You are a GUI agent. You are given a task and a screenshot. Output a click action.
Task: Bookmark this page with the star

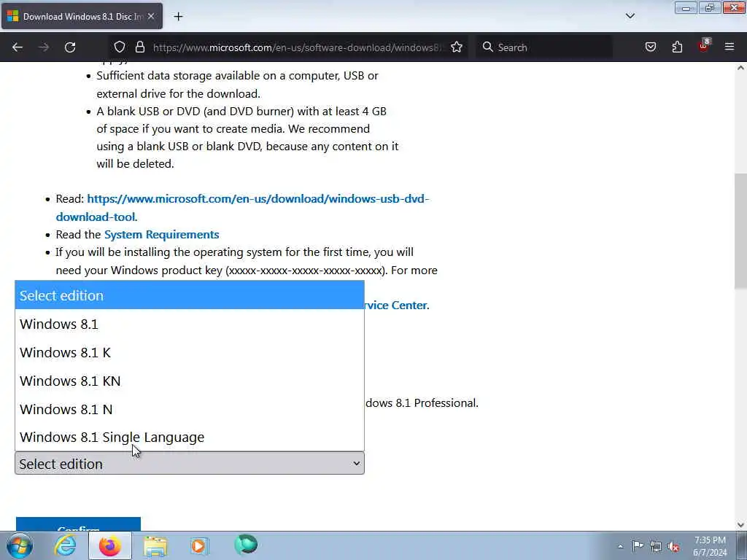click(x=457, y=47)
